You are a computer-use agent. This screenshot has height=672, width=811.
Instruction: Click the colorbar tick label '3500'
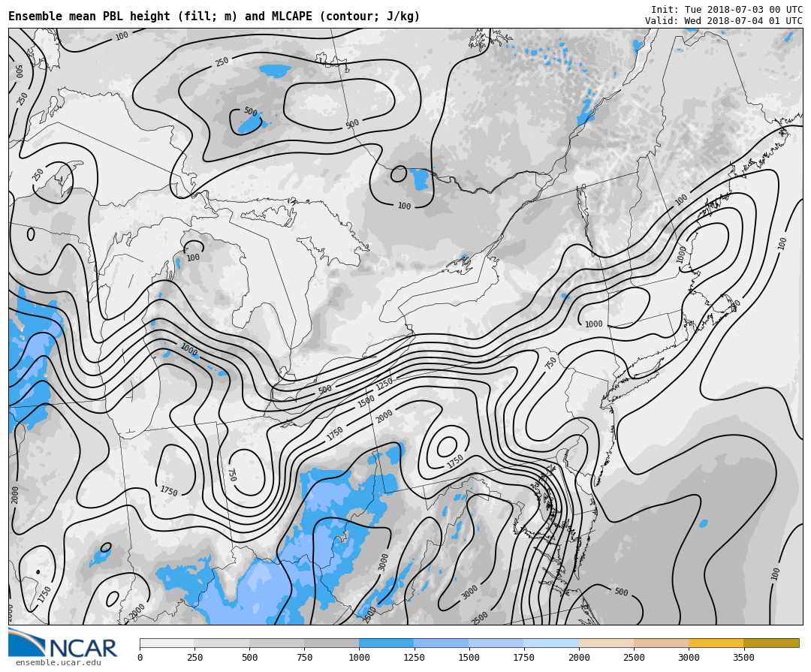point(743,658)
